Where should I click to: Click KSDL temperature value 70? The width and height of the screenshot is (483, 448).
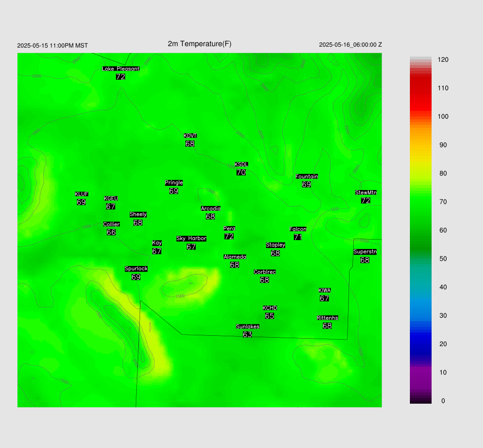[x=241, y=173]
